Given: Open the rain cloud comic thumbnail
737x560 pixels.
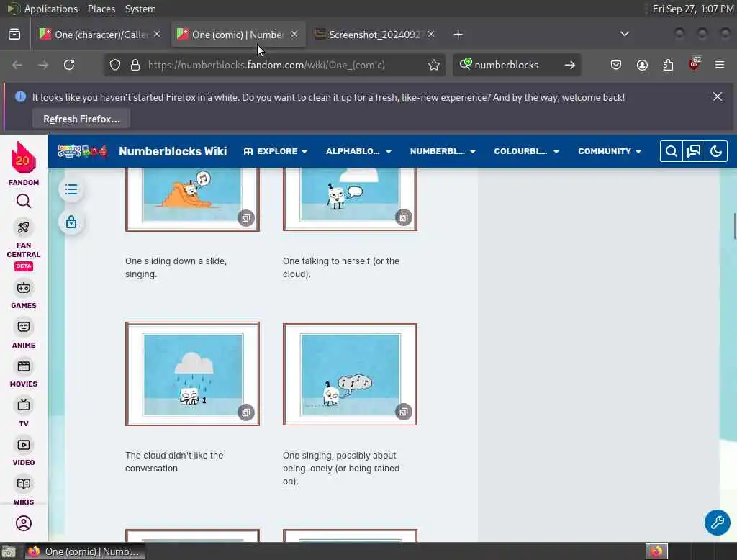Looking at the screenshot, I should point(192,374).
